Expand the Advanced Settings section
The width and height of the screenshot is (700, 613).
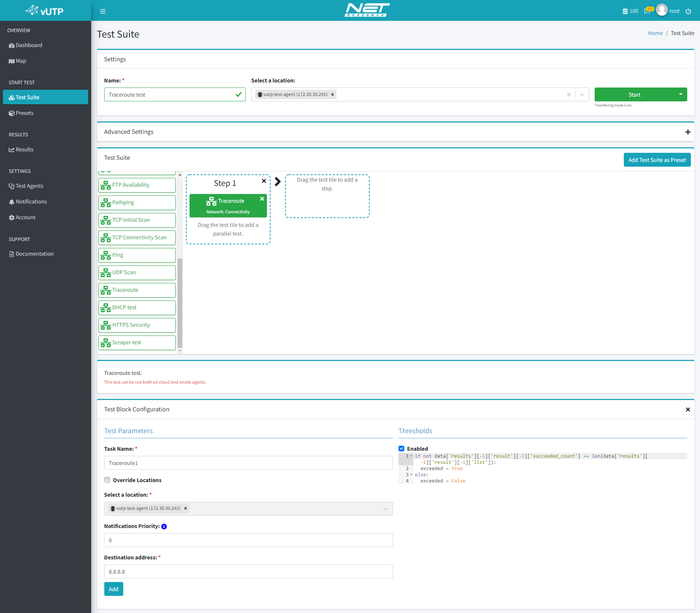(687, 132)
